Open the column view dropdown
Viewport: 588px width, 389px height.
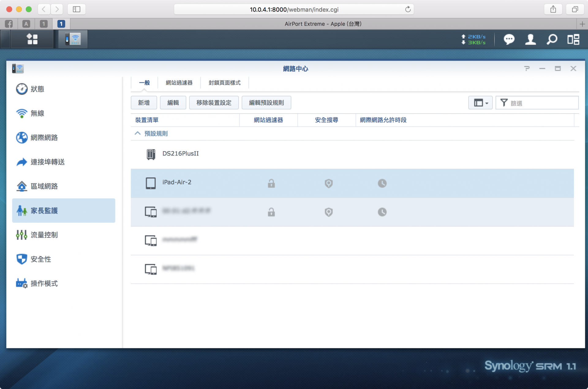point(480,103)
